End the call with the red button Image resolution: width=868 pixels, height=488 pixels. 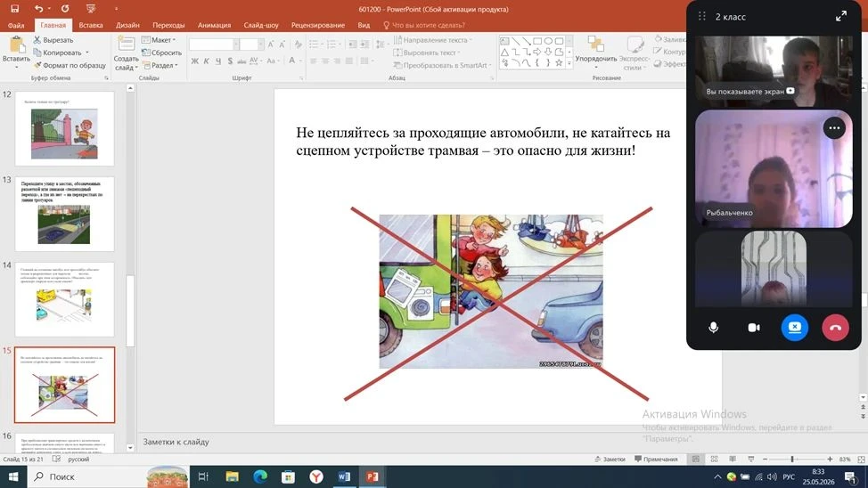point(835,328)
